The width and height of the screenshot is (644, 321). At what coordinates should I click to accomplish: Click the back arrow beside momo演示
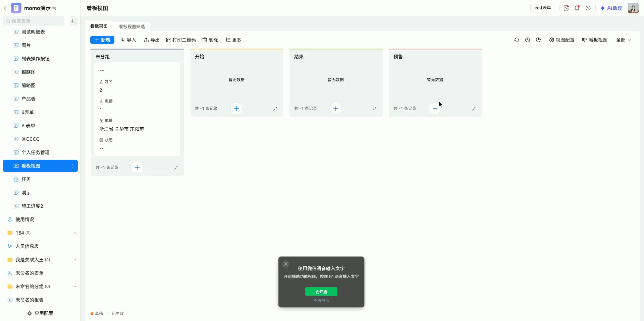click(x=5, y=8)
